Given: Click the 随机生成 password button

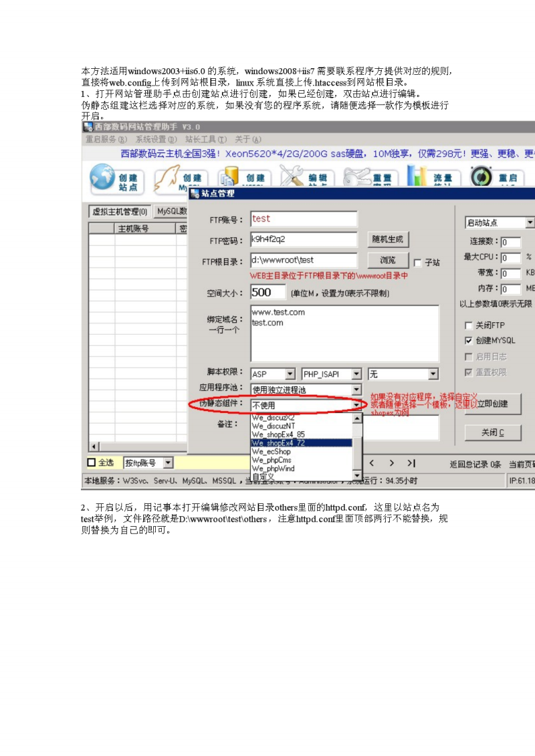Looking at the screenshot, I should pyautogui.click(x=388, y=239).
